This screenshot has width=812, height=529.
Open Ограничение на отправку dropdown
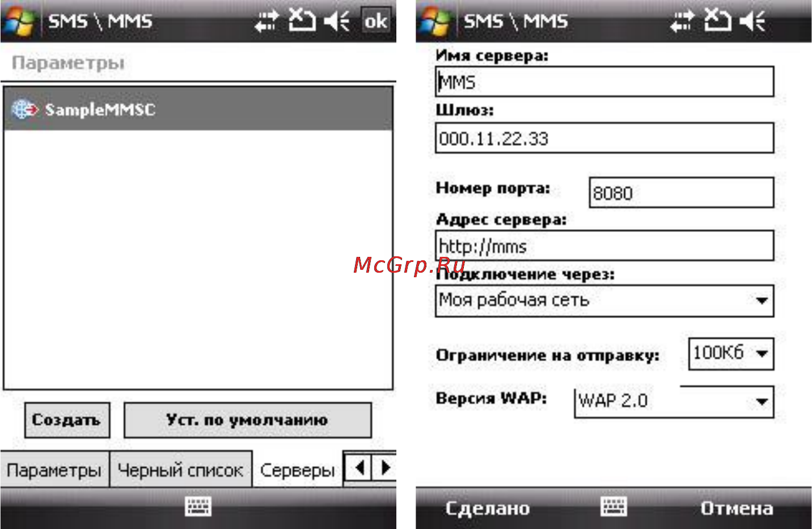click(x=731, y=354)
